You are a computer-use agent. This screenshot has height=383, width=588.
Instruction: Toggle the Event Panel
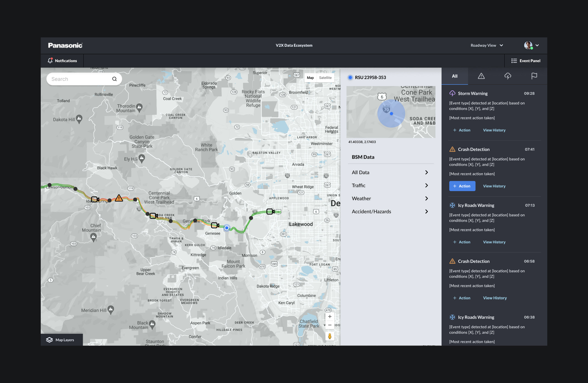[x=526, y=61]
